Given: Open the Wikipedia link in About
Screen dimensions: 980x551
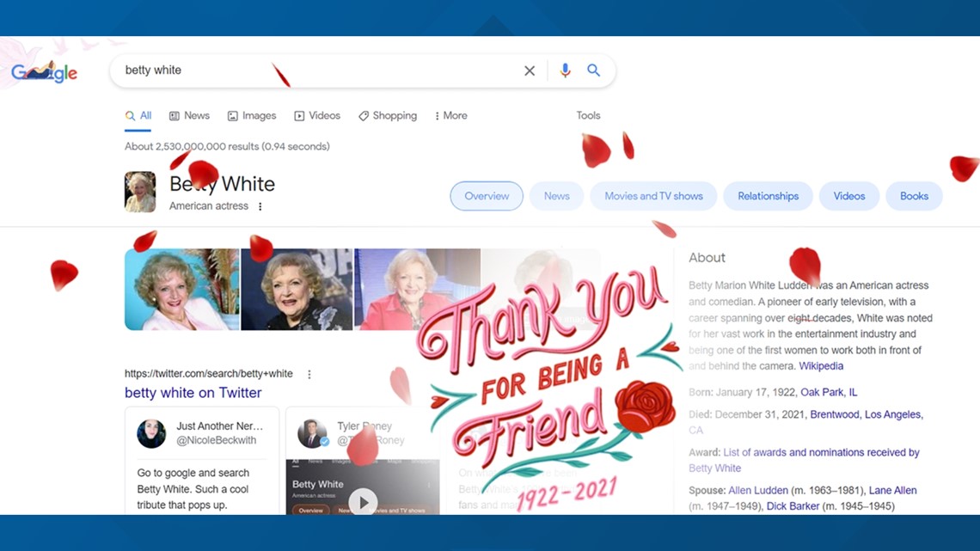Looking at the screenshot, I should click(821, 366).
